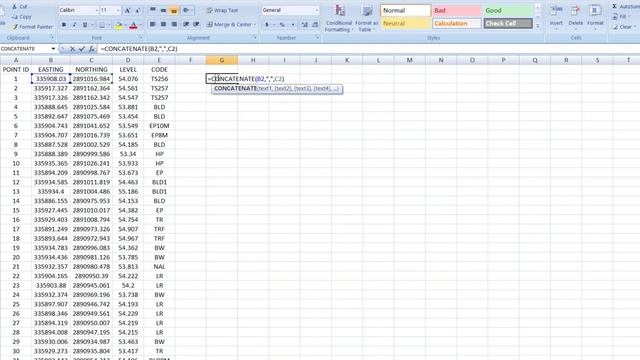The width and height of the screenshot is (640, 360).
Task: Select cell with code EP10M
Action: click(x=159, y=126)
